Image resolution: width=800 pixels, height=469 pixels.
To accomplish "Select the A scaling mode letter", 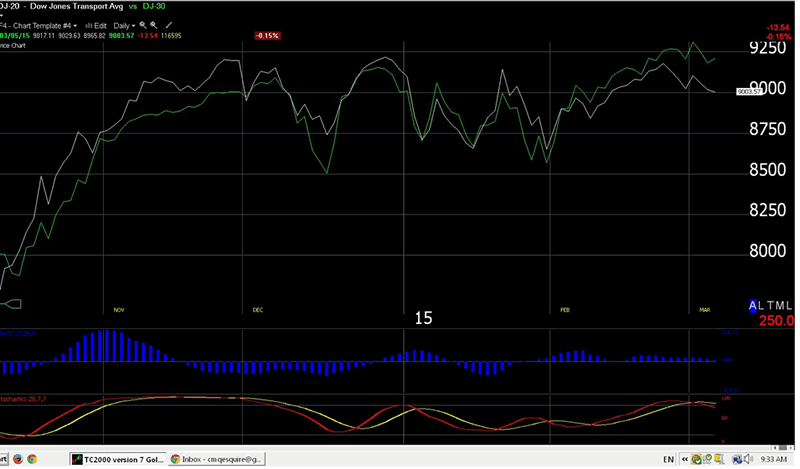I will click(x=753, y=305).
